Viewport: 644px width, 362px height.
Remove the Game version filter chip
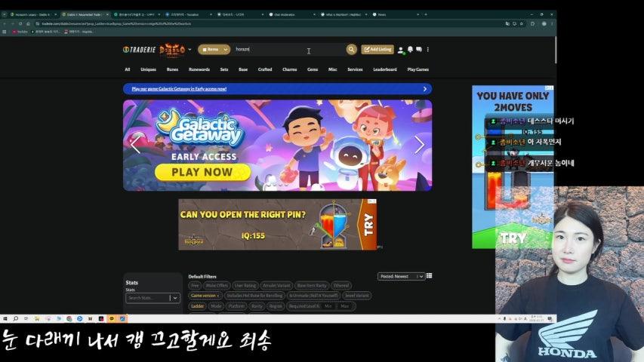tap(218, 296)
